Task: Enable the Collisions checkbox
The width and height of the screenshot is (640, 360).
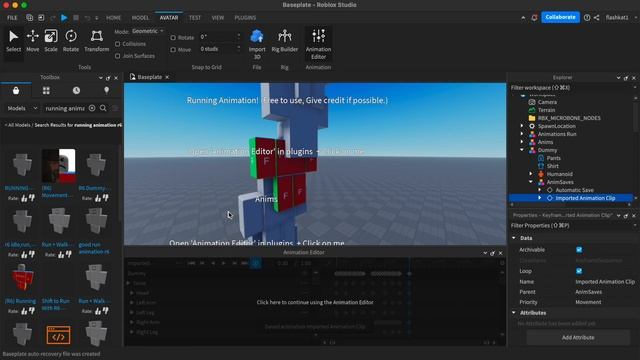Action: 118,44
